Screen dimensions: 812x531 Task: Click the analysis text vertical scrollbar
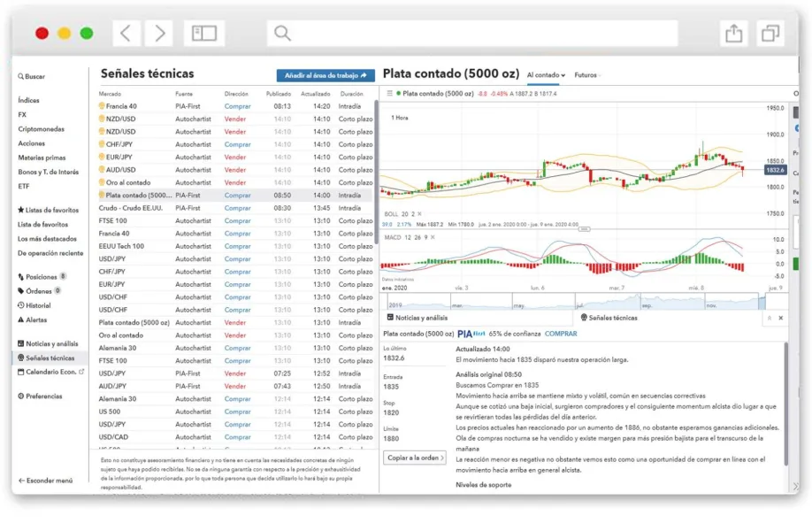coord(786,404)
